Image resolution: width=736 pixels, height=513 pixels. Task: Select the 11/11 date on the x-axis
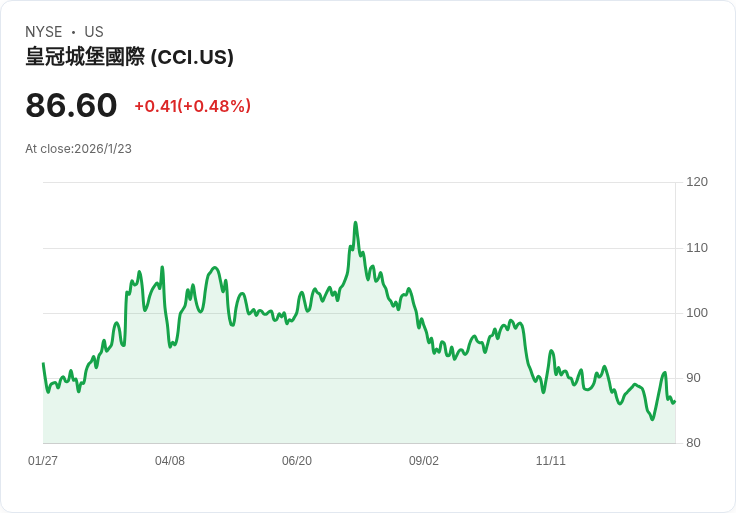pos(551,461)
